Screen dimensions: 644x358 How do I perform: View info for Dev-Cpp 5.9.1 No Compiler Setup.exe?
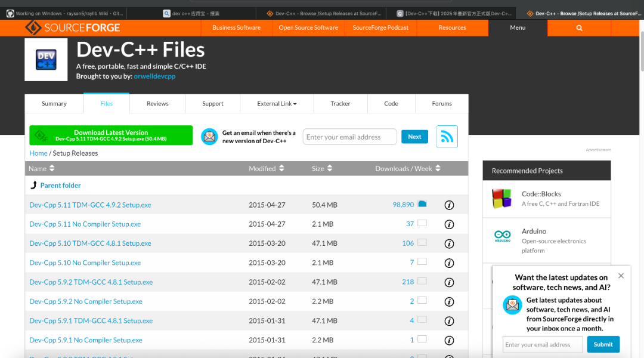click(450, 340)
